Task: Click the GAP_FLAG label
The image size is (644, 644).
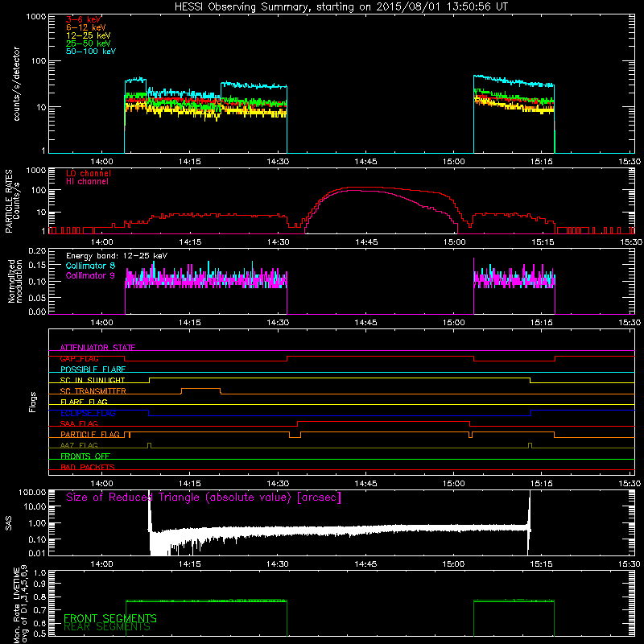Action: pos(79,358)
